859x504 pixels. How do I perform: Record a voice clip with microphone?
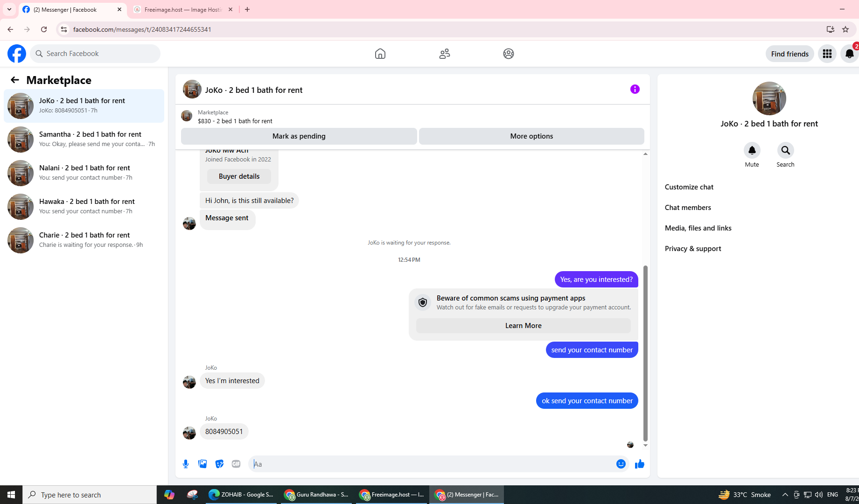[x=186, y=464]
